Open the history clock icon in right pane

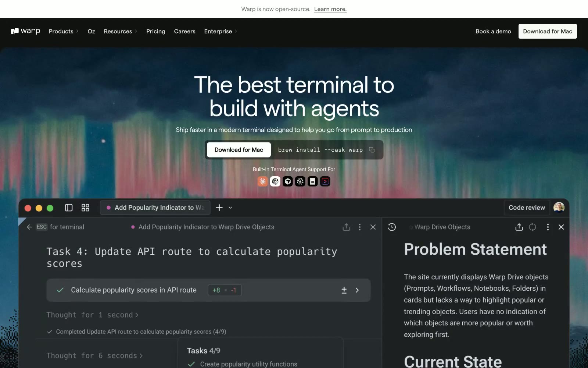(392, 227)
